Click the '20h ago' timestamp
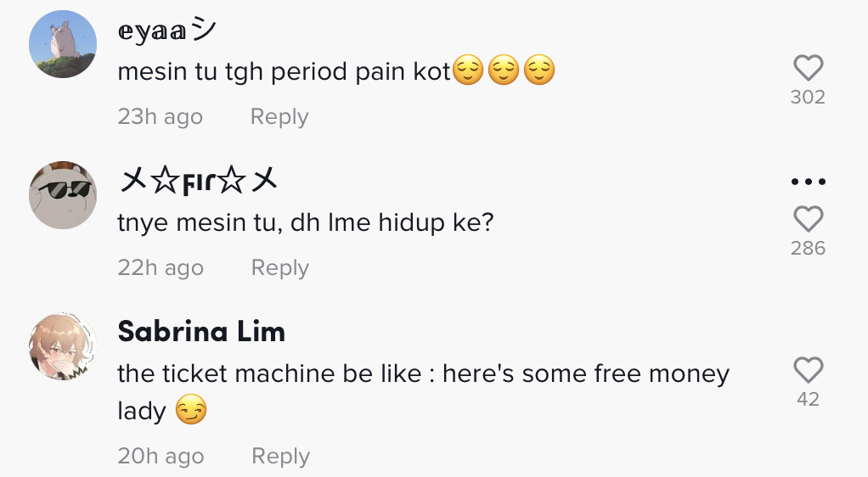This screenshot has width=868, height=477. coord(161,457)
